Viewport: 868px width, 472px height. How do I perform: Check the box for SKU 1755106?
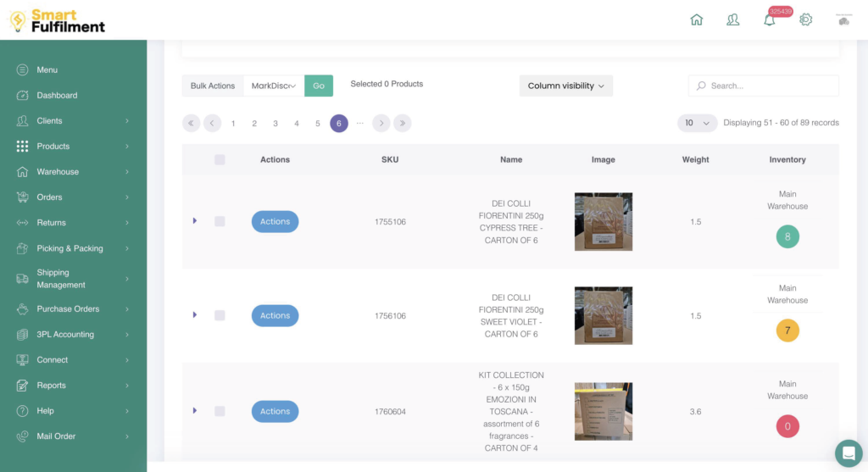220,221
